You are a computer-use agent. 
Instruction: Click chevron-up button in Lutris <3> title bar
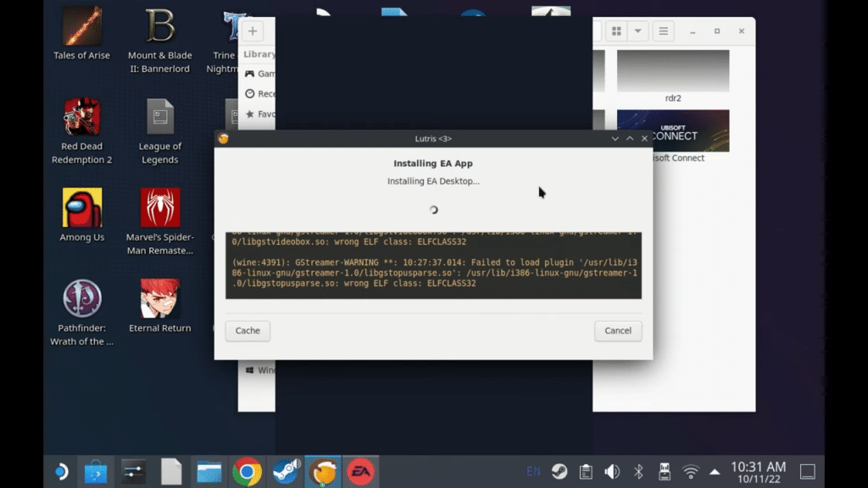click(630, 138)
